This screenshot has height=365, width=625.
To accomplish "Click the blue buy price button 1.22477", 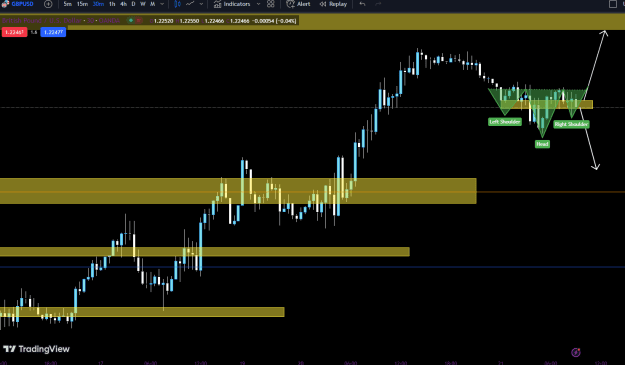I will (x=53, y=32).
